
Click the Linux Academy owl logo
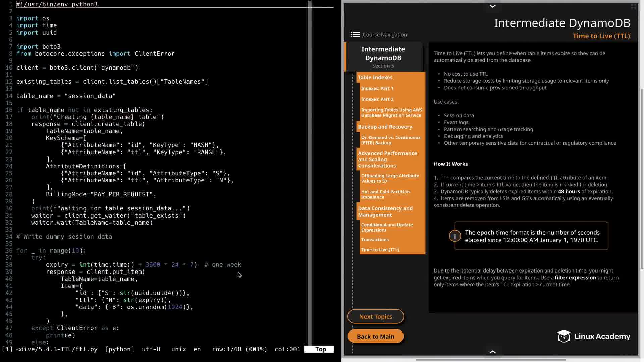564,336
